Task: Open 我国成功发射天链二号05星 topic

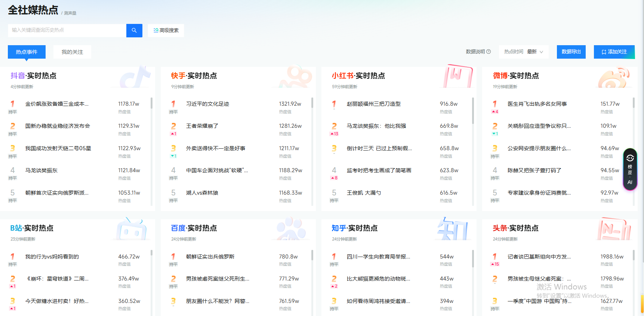Action: pos(58,148)
